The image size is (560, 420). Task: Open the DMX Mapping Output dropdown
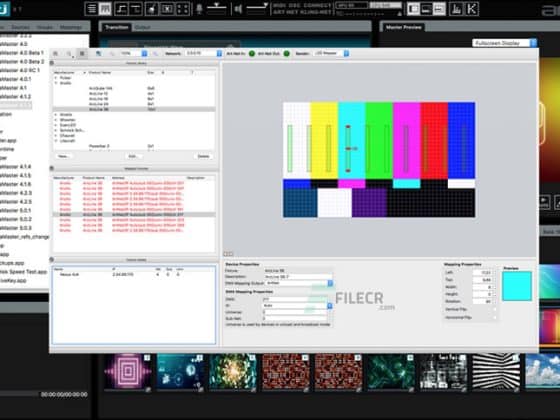click(299, 283)
